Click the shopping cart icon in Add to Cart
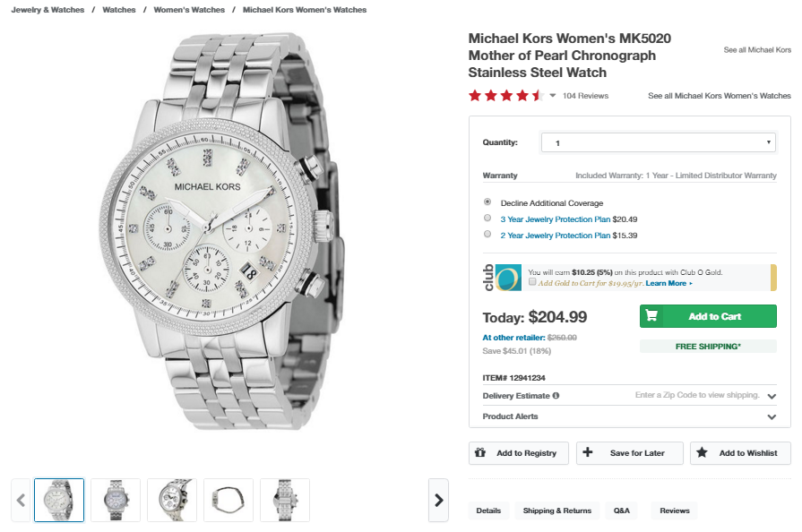Image resolution: width=802 pixels, height=532 pixels. click(651, 316)
